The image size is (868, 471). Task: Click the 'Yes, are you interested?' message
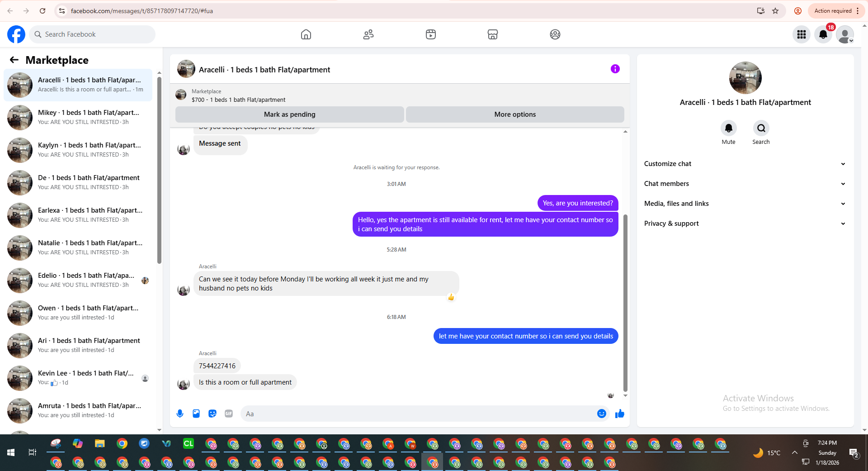[578, 203]
